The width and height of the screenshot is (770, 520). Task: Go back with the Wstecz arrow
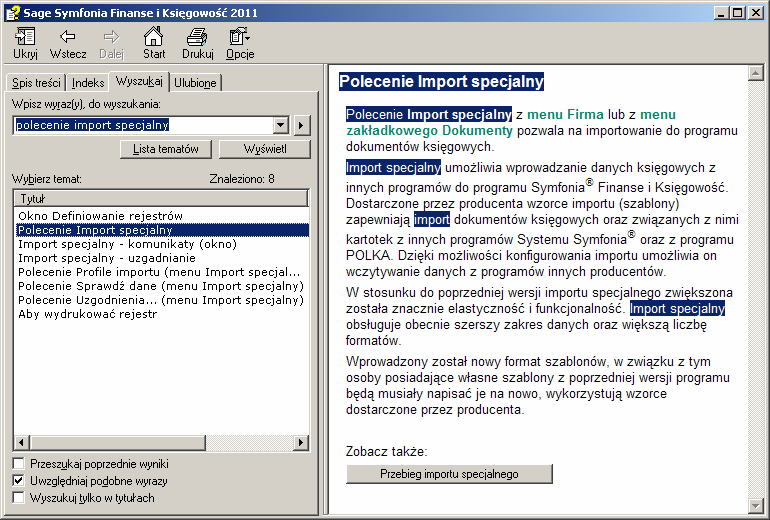pyautogui.click(x=68, y=37)
